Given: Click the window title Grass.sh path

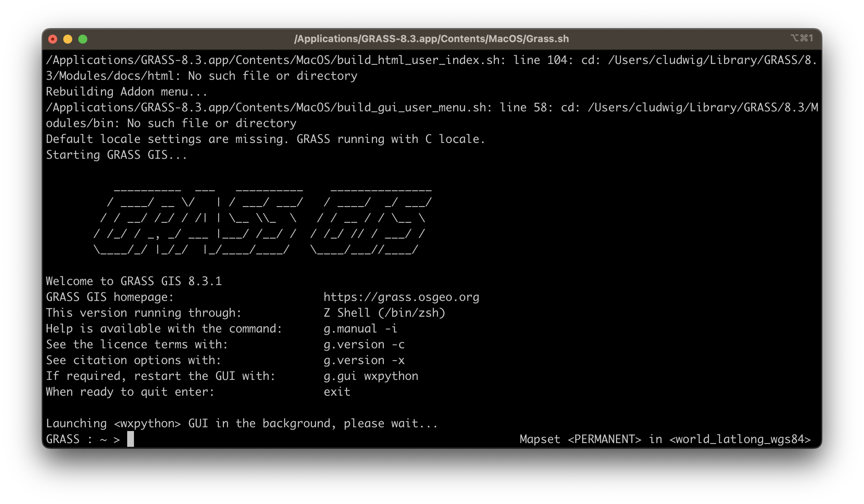Looking at the screenshot, I should (431, 39).
